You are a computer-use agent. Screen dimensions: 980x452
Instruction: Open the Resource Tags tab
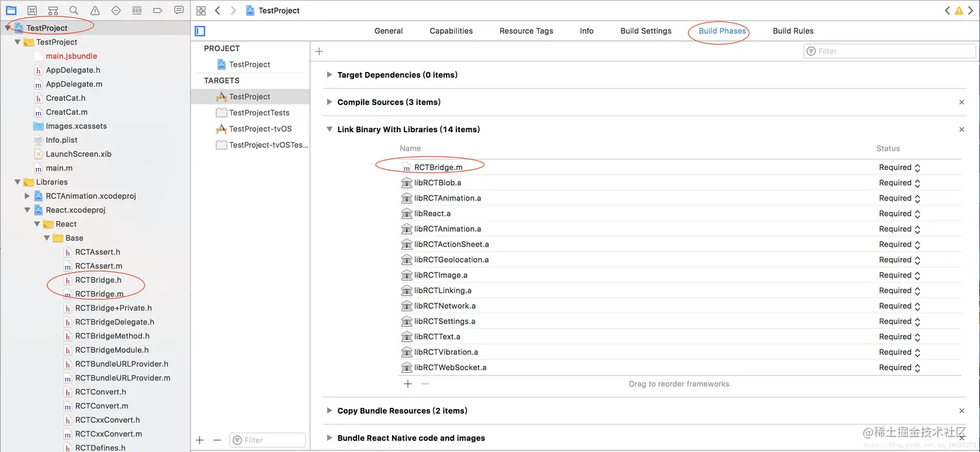pos(526,31)
